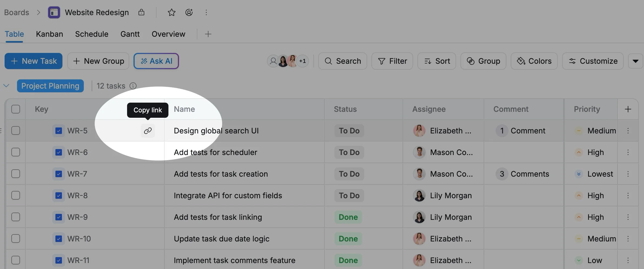This screenshot has height=269, width=644.
Task: Open board privacy lock icon
Action: [x=141, y=12]
